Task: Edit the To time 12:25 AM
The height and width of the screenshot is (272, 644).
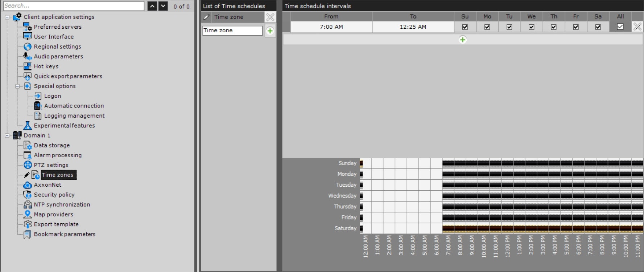Action: [x=413, y=27]
